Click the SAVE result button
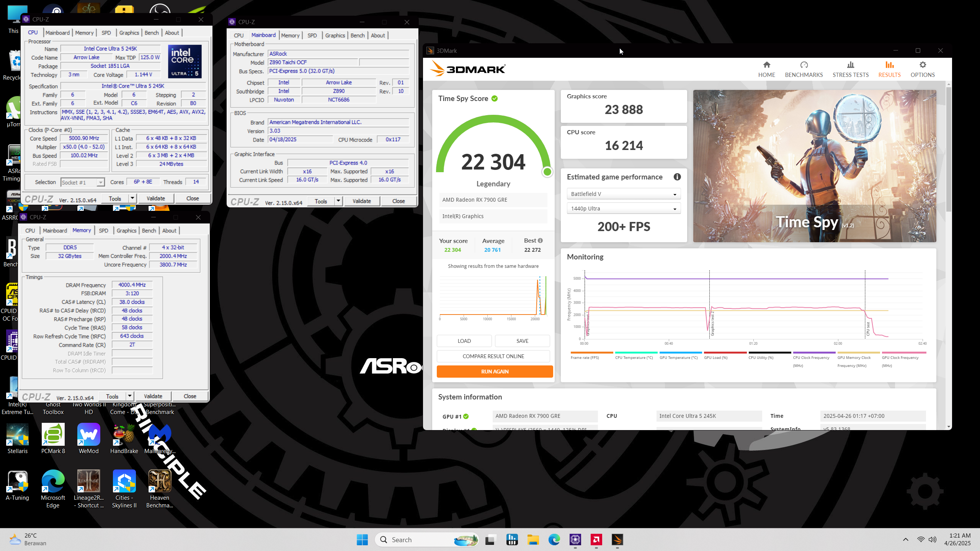This screenshot has width=980, height=551. click(x=522, y=341)
